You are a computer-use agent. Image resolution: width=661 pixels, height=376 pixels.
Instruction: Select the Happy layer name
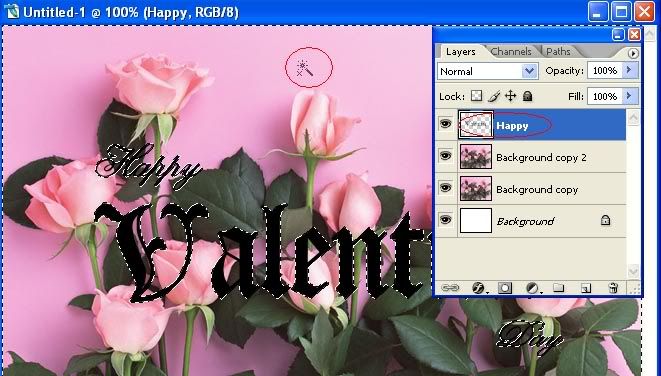tap(512, 126)
